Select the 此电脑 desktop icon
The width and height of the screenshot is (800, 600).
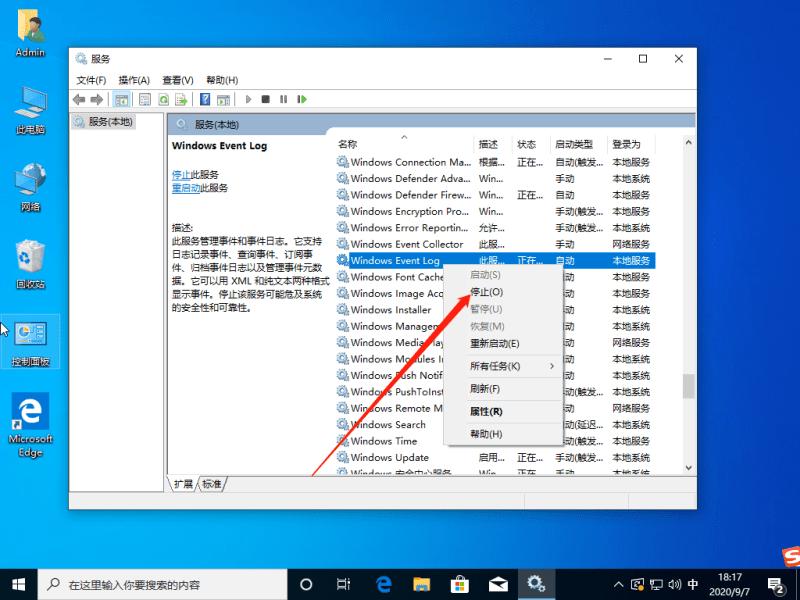[x=30, y=111]
